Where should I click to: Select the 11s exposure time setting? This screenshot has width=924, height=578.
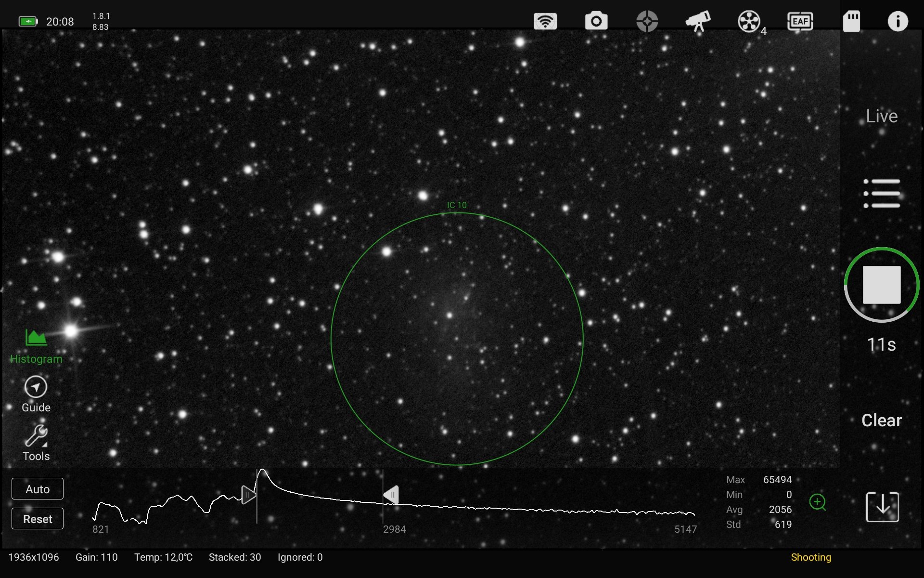tap(882, 345)
